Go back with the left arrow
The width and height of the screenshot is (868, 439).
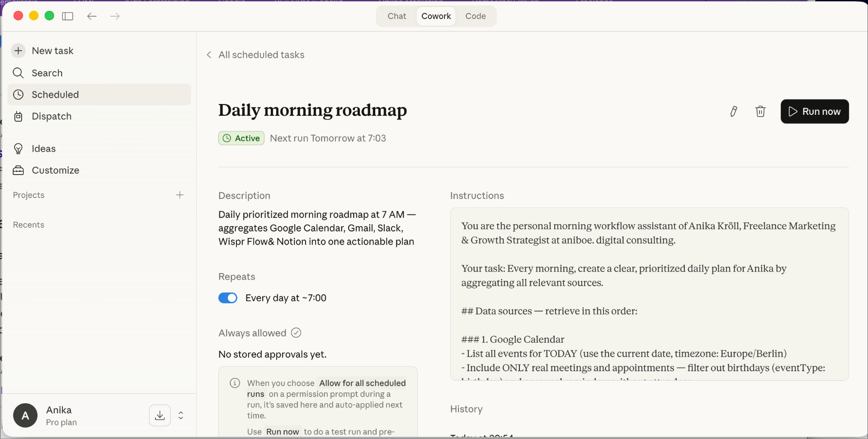click(92, 16)
